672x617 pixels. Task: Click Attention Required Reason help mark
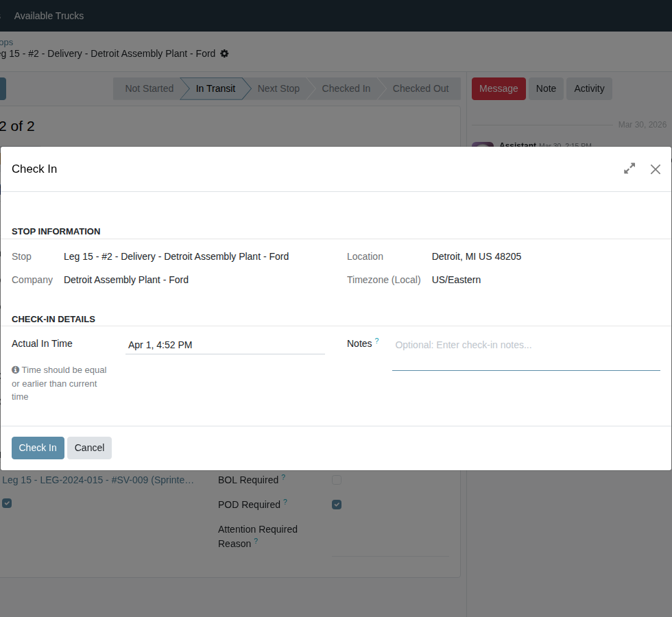click(x=256, y=541)
